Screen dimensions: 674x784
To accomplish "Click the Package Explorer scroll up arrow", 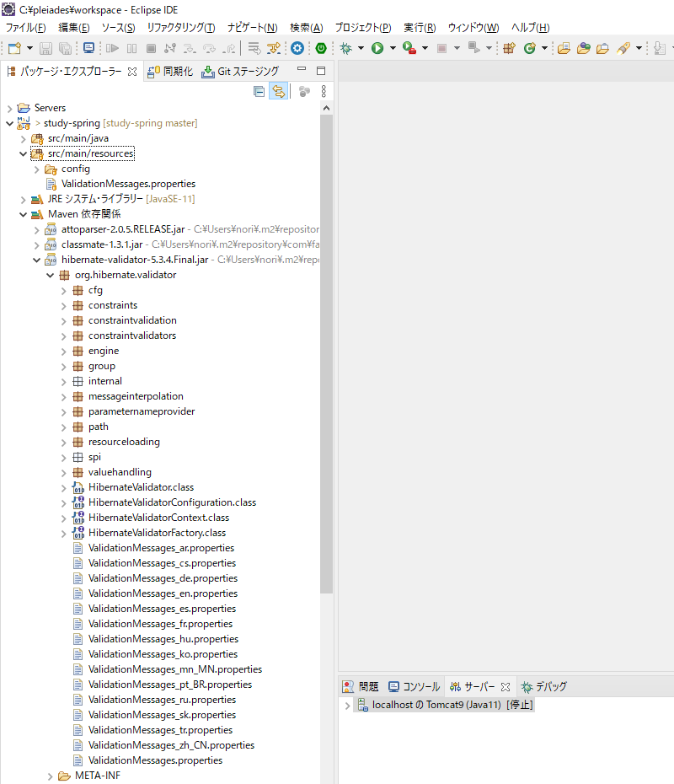I will click(x=326, y=108).
